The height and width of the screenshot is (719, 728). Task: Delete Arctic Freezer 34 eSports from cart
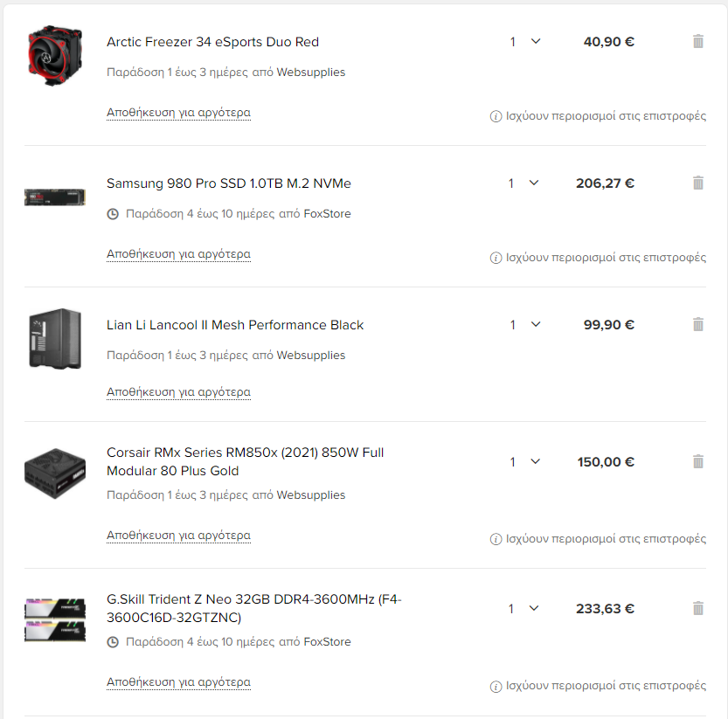point(697,42)
